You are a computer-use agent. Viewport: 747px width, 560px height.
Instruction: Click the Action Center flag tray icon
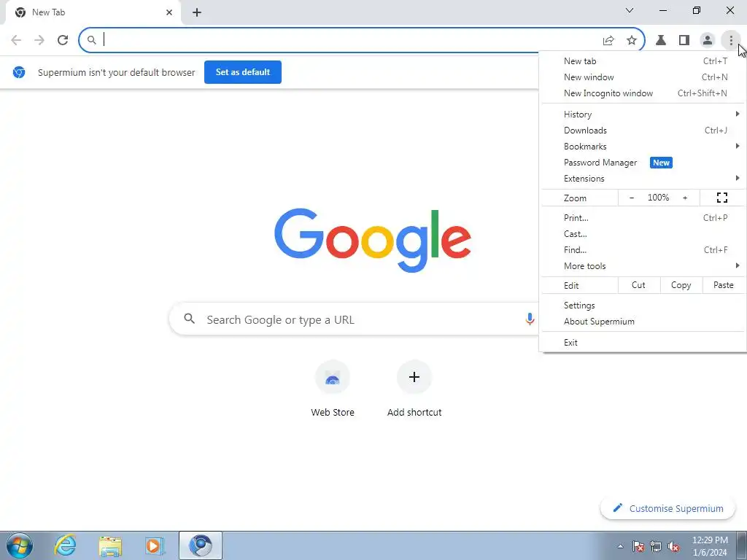pos(638,546)
